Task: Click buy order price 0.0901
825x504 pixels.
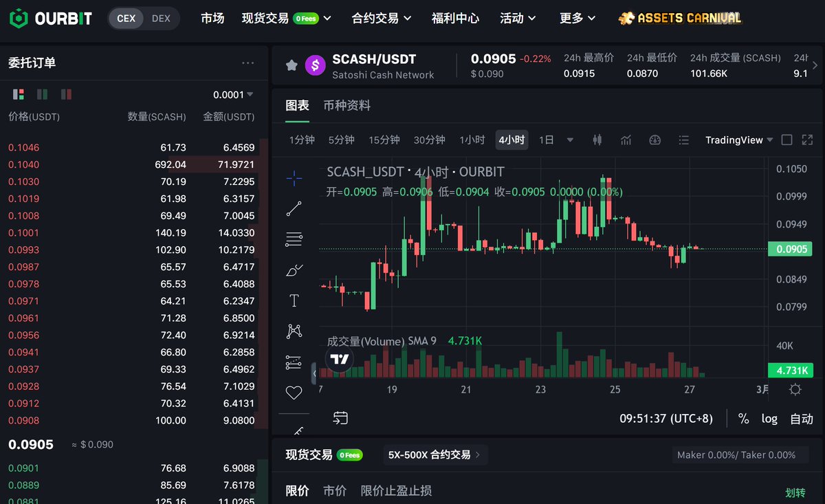Action: [x=23, y=468]
